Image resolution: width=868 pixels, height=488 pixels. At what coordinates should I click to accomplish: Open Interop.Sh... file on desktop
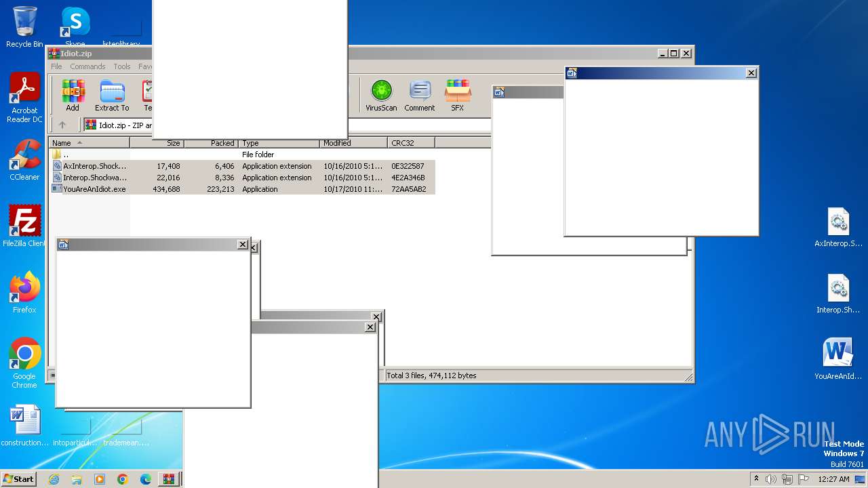839,294
